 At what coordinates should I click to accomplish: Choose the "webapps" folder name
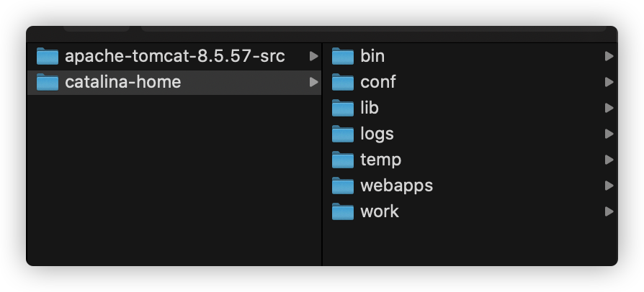[396, 186]
